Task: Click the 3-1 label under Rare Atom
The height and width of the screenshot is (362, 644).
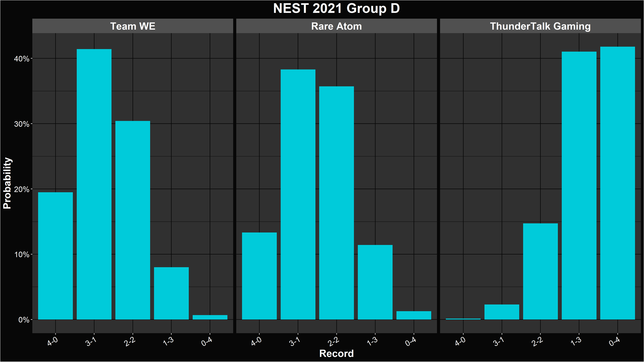Action: (295, 342)
